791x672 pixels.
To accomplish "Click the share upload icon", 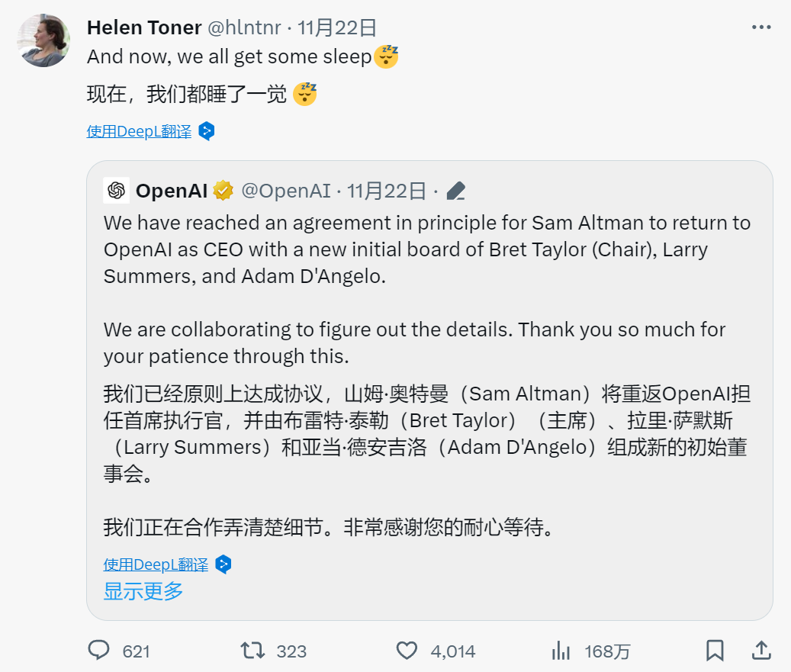I will (760, 651).
